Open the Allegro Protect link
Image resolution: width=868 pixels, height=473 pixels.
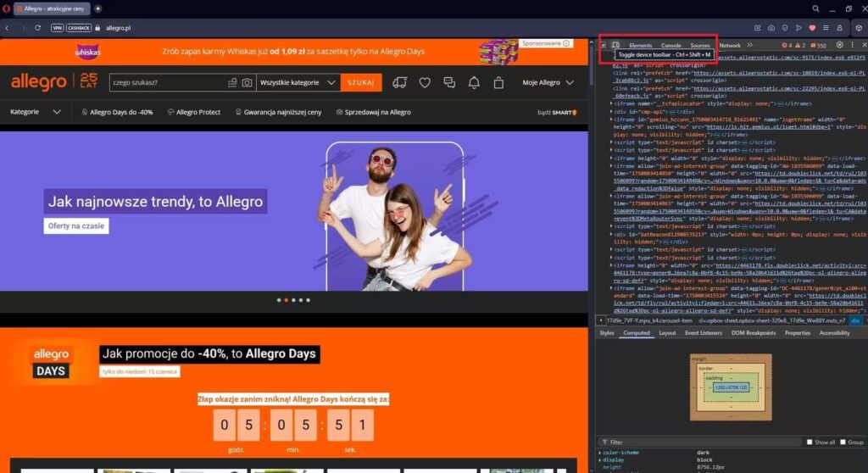point(194,112)
